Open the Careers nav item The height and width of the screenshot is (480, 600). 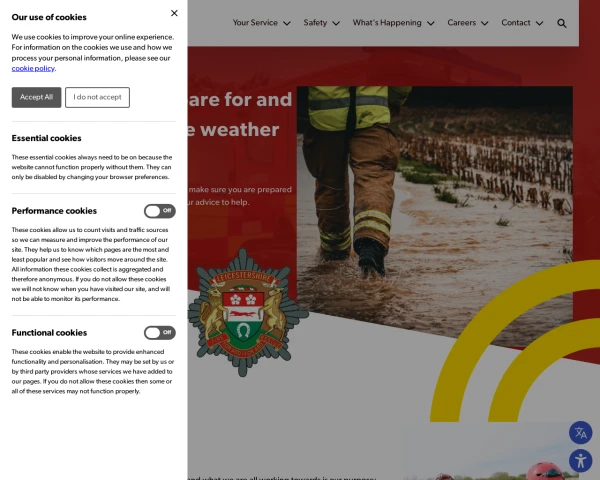pos(461,23)
